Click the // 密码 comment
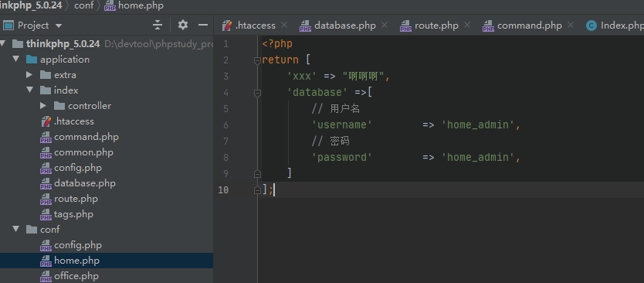 coord(330,141)
